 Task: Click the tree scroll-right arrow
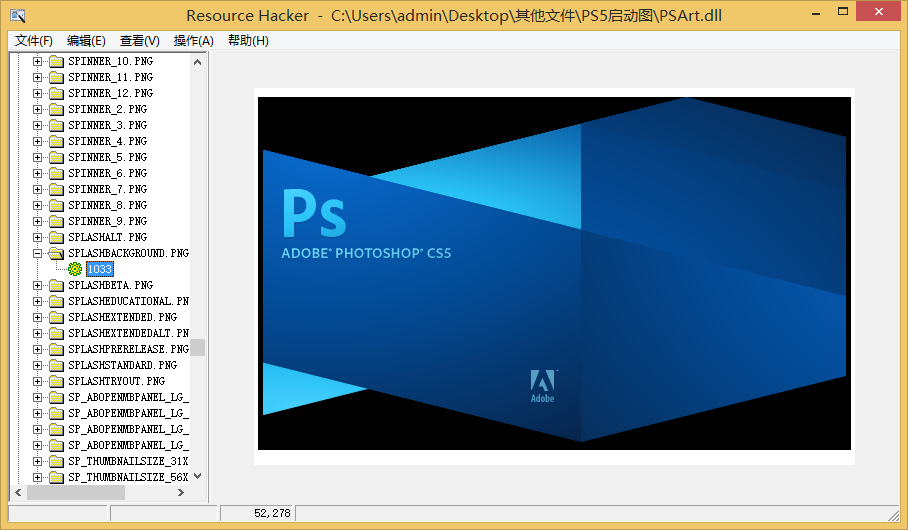181,492
